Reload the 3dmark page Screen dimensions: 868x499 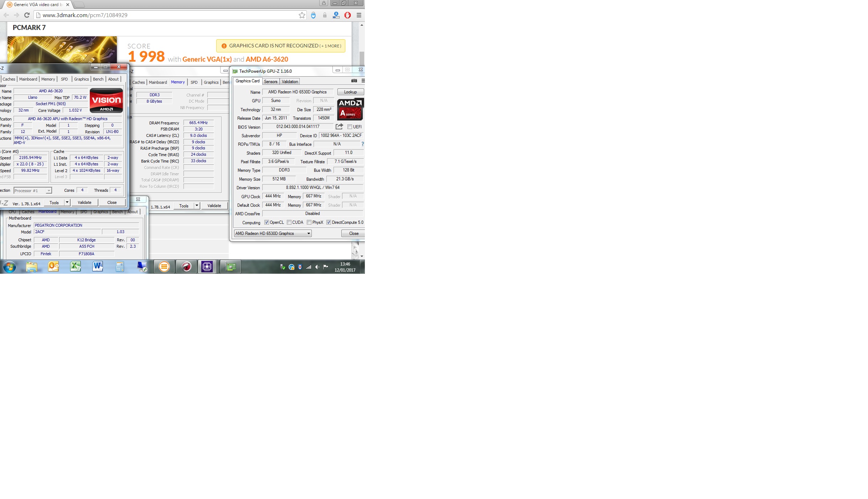point(27,15)
